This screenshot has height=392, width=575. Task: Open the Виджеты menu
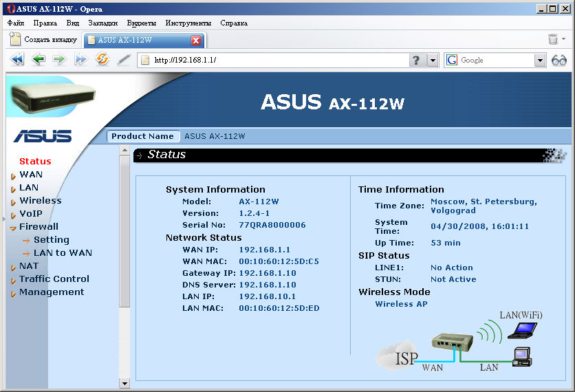(x=142, y=23)
